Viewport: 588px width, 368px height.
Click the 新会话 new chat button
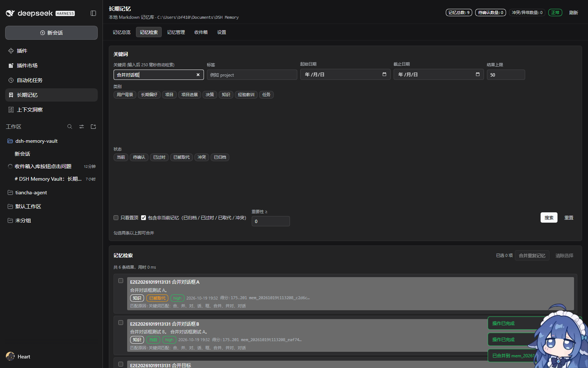coord(51,33)
